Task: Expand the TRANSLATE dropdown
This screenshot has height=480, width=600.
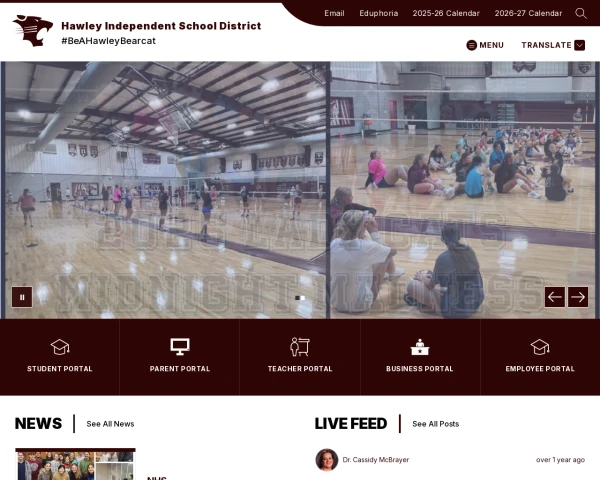Action: click(x=553, y=45)
